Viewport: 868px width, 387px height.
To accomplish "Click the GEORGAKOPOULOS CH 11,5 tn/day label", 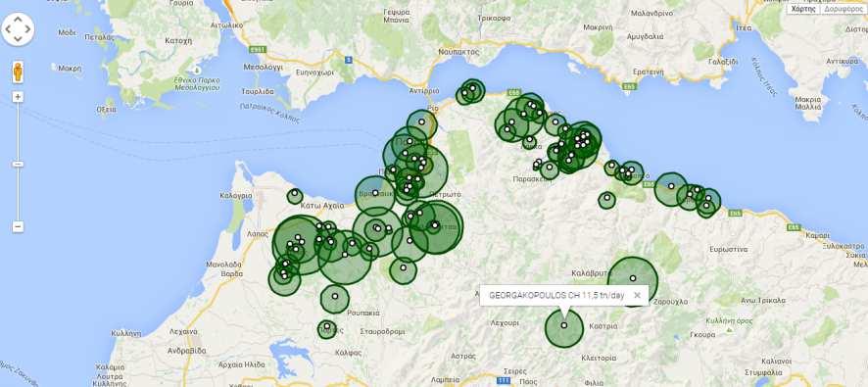I will point(556,295).
